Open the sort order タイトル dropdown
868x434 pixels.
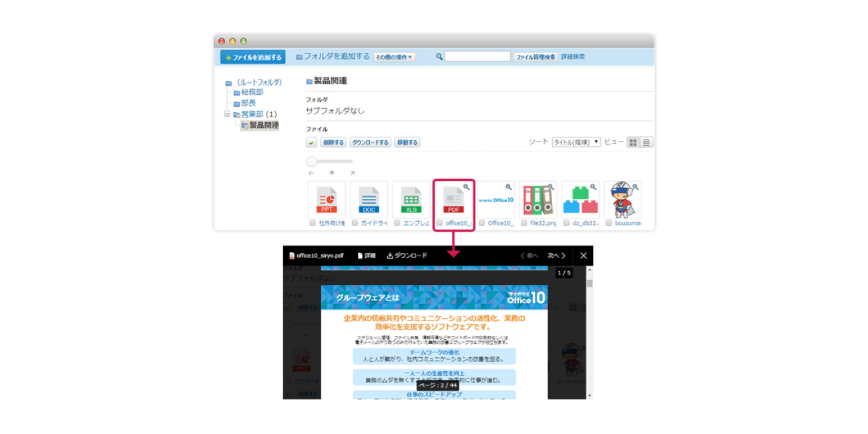point(576,142)
